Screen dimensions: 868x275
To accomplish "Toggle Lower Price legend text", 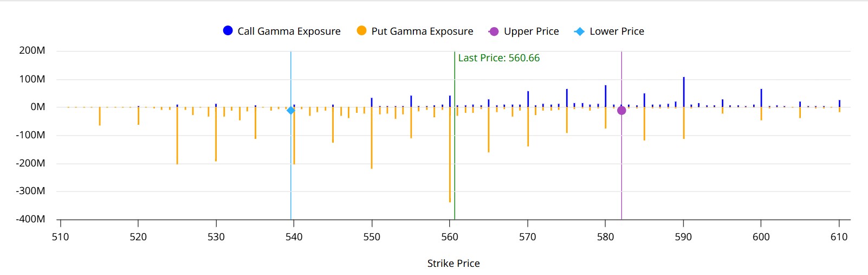I will pyautogui.click(x=617, y=31).
